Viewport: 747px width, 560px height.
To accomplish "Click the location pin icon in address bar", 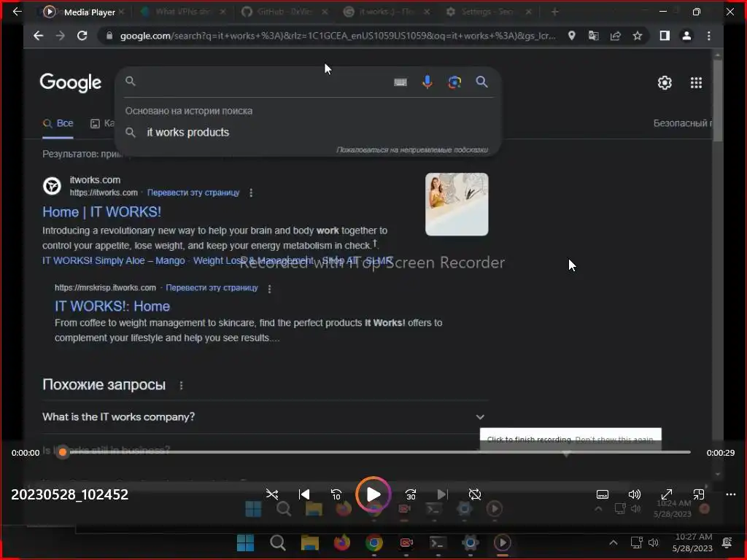I will pyautogui.click(x=571, y=36).
